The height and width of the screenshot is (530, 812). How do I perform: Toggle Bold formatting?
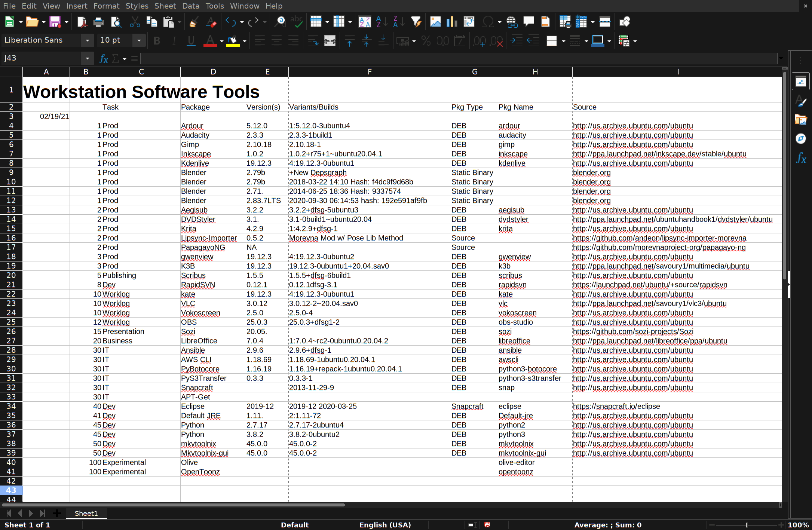coord(157,41)
